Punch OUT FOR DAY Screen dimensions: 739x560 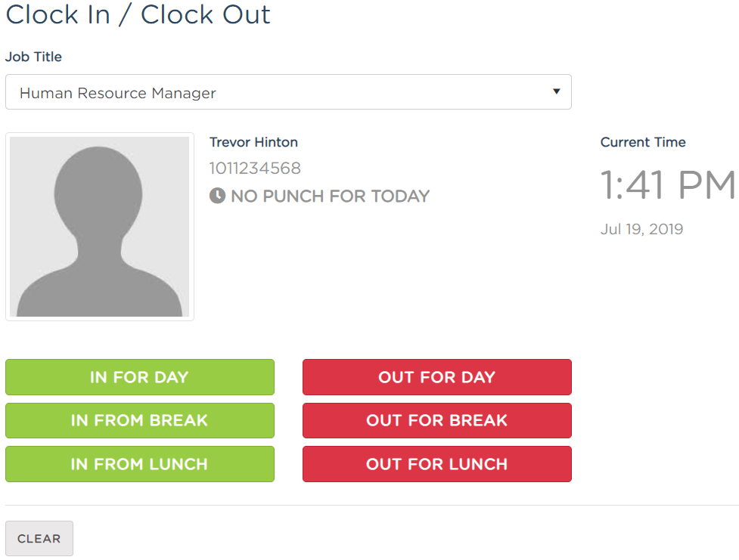pyautogui.click(x=437, y=377)
